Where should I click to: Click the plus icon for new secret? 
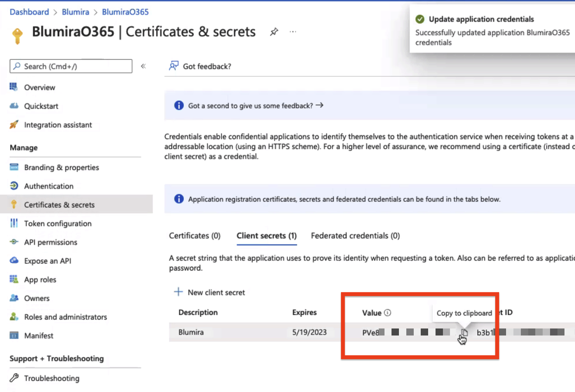178,292
